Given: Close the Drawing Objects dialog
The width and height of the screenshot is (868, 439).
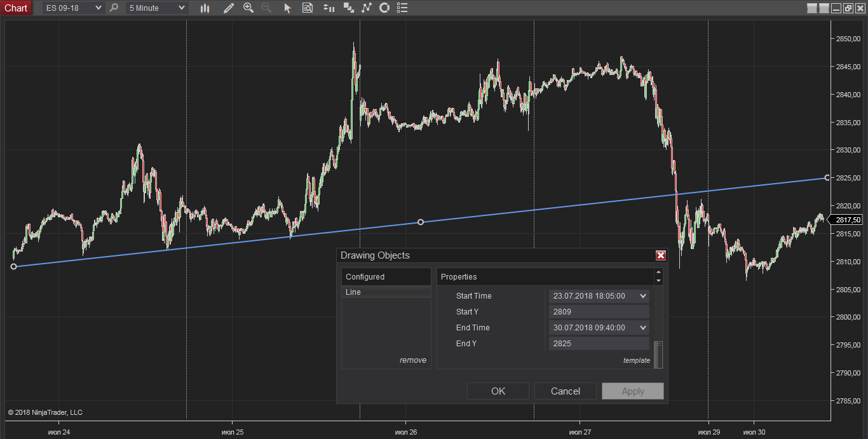Looking at the screenshot, I should coord(661,255).
